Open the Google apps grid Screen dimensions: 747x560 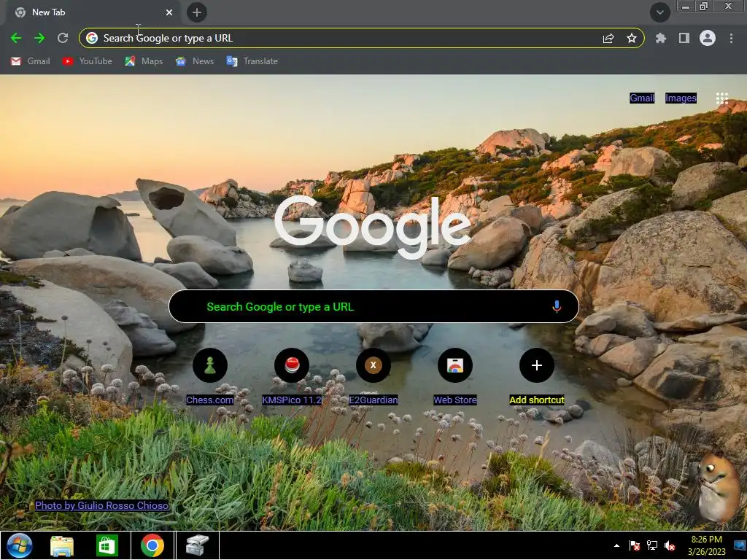[x=721, y=98]
